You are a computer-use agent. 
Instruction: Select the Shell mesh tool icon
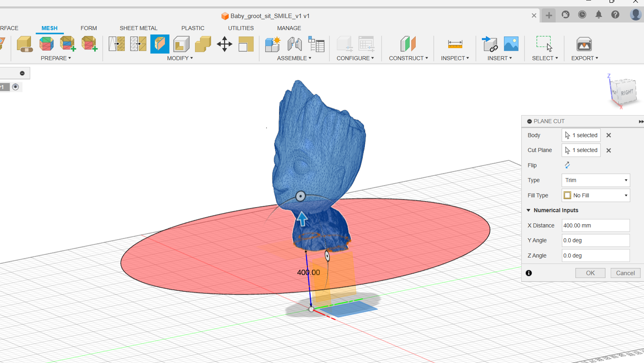181,44
